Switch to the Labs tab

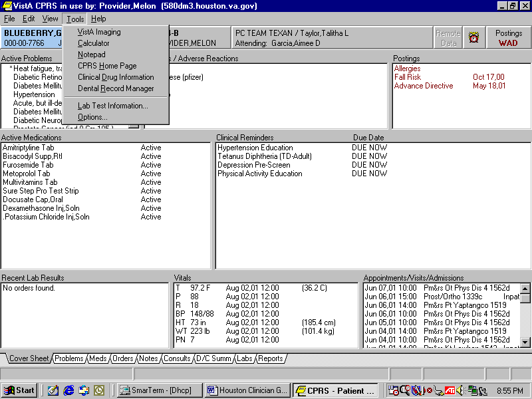(x=244, y=358)
